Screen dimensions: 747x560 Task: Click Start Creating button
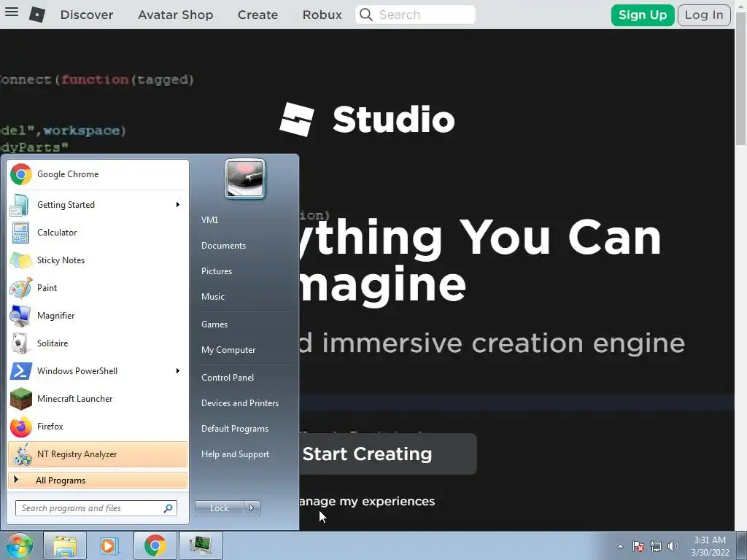coord(388,454)
